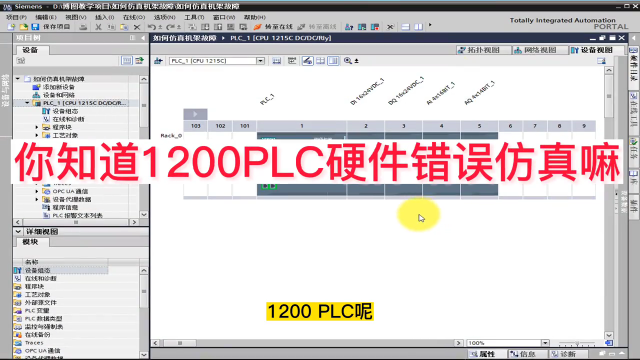Open 信息 info tab at bottom
This screenshot has height=360, width=640.
pyautogui.click(x=528, y=354)
